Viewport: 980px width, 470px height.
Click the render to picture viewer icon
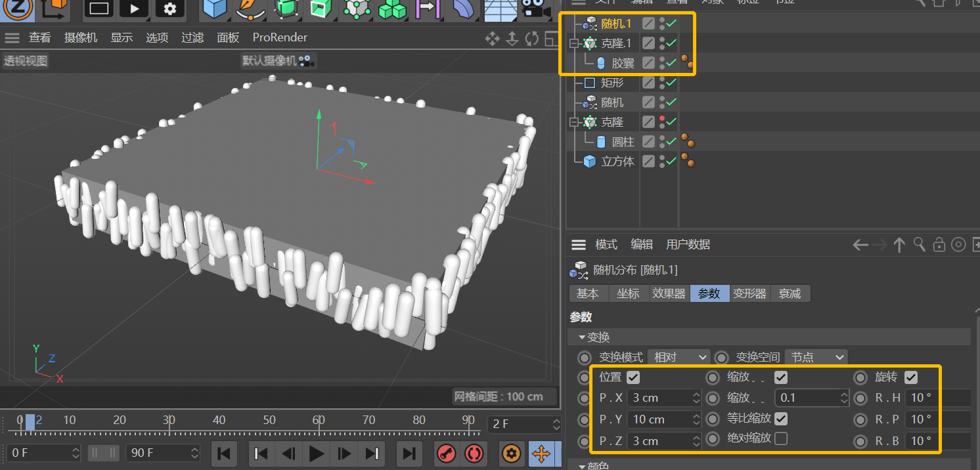(x=134, y=9)
